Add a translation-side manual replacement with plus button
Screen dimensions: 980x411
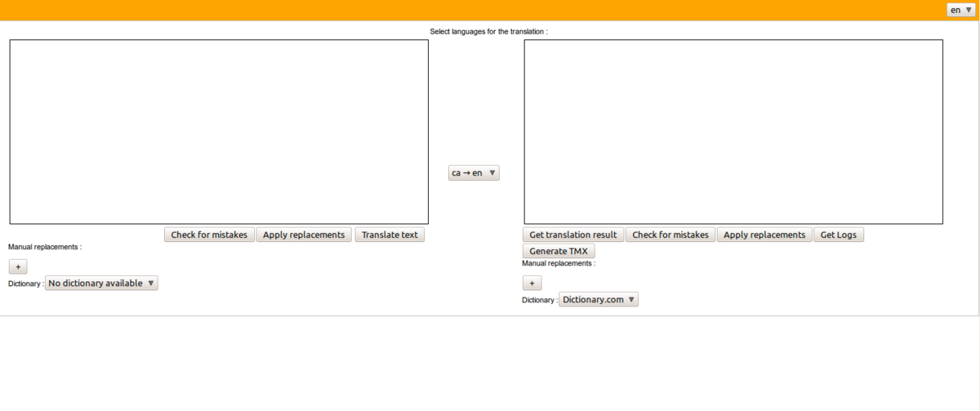pos(532,283)
